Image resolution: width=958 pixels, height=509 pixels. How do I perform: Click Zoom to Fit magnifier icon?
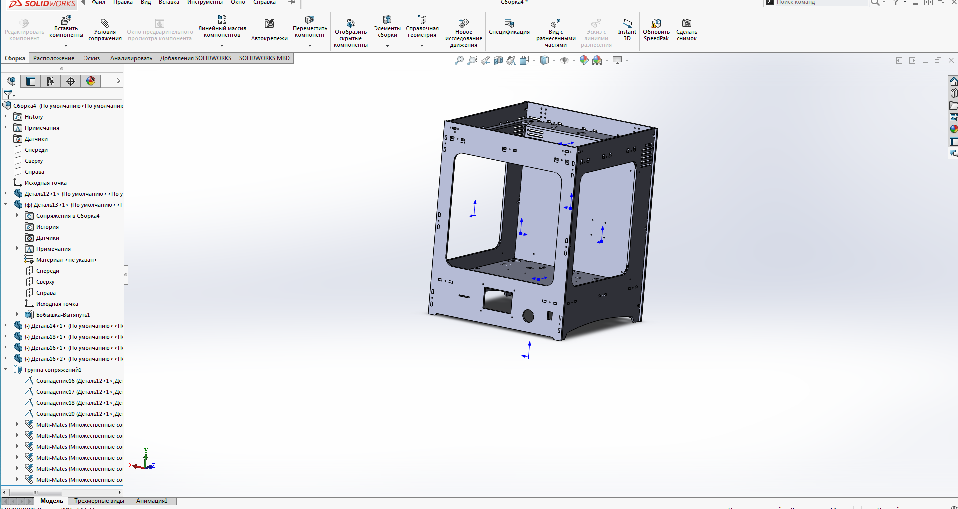pos(459,61)
